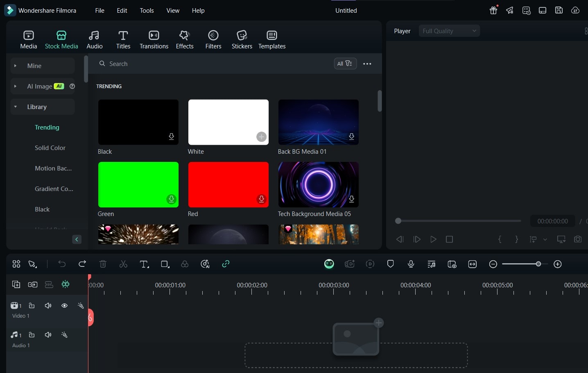Select the Crop tool
The width and height of the screenshot is (588, 373).
pos(165,264)
